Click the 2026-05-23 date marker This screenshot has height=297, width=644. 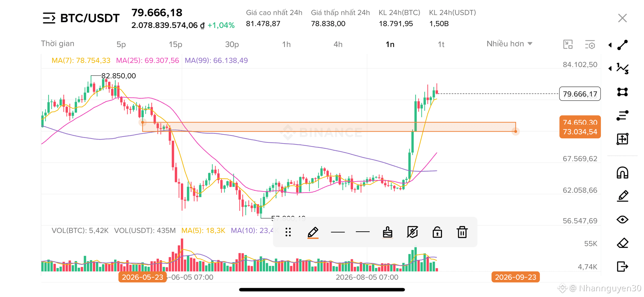click(x=142, y=277)
